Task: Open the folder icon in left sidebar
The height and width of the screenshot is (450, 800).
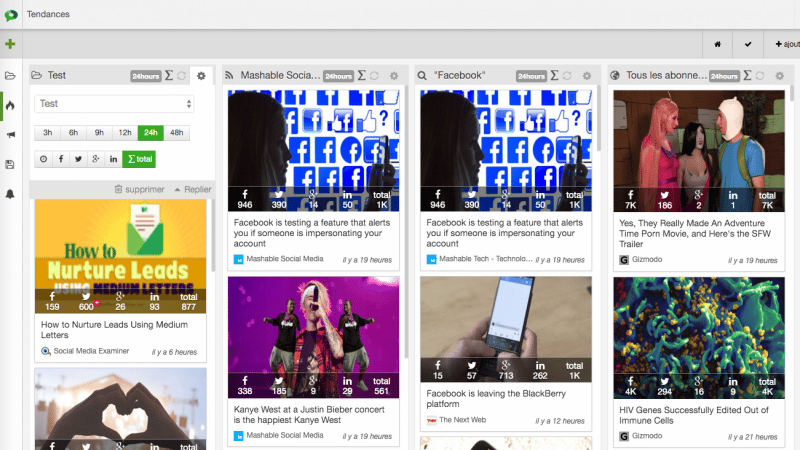Action: pos(10,76)
